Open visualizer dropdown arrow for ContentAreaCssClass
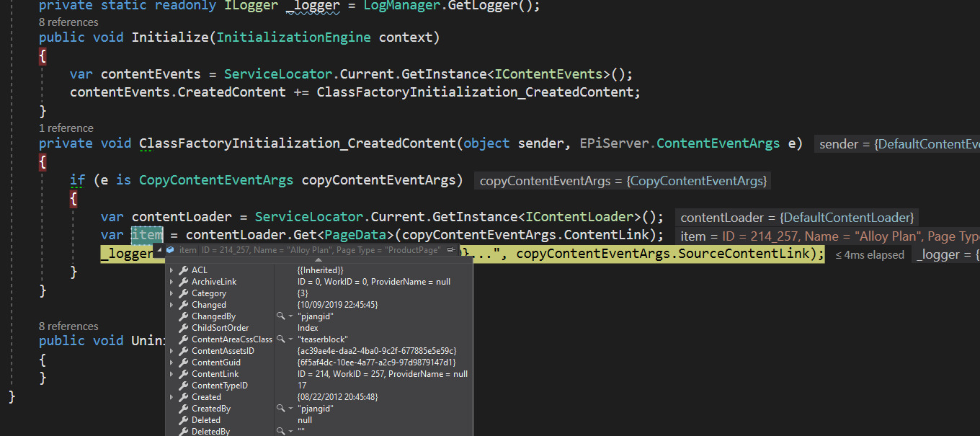980x436 pixels. (x=290, y=339)
